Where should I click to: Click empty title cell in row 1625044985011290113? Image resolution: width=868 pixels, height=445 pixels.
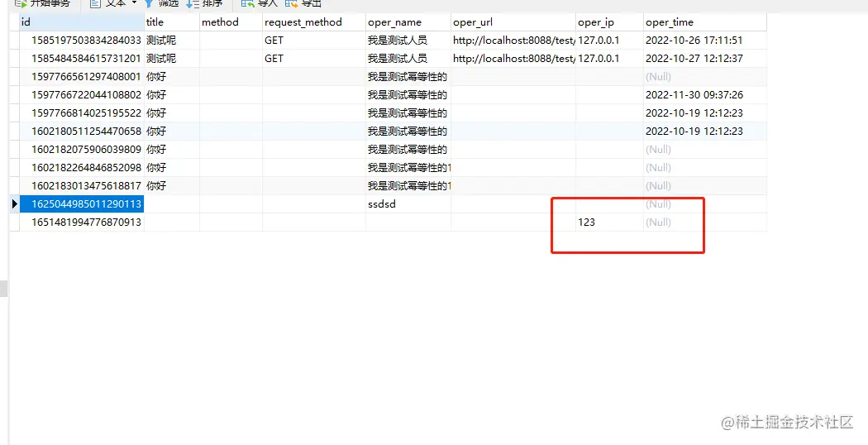[x=172, y=204]
